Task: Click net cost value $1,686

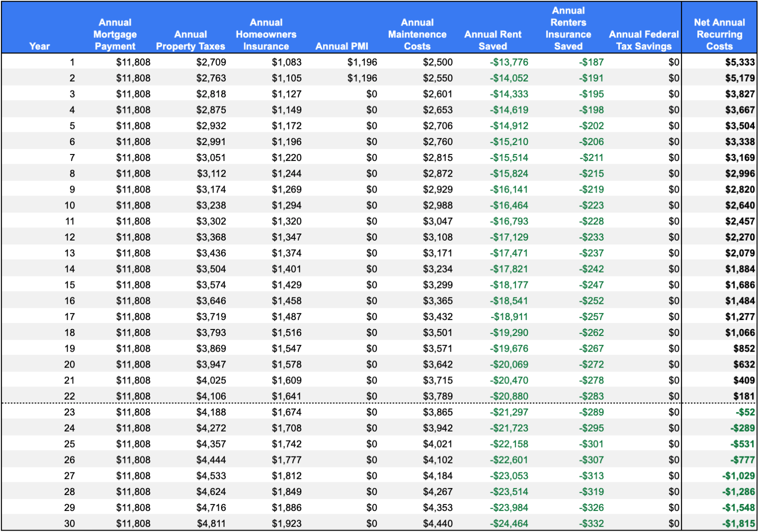Action: [740, 285]
